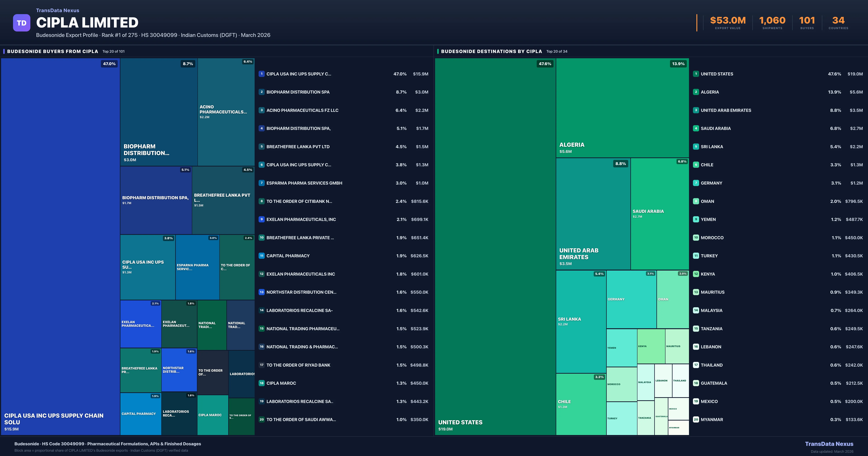
Task: Click rank 18 badge beside CIPLA MAROC
Action: 261,383
